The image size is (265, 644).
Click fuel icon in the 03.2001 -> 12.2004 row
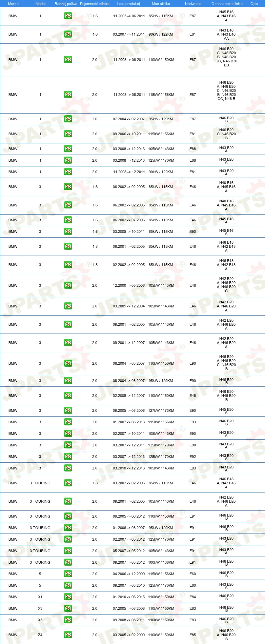click(68, 306)
